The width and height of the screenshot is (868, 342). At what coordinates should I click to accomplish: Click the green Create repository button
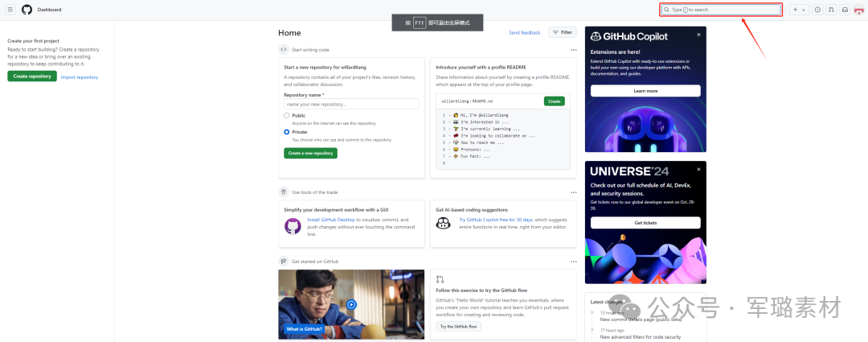[32, 76]
